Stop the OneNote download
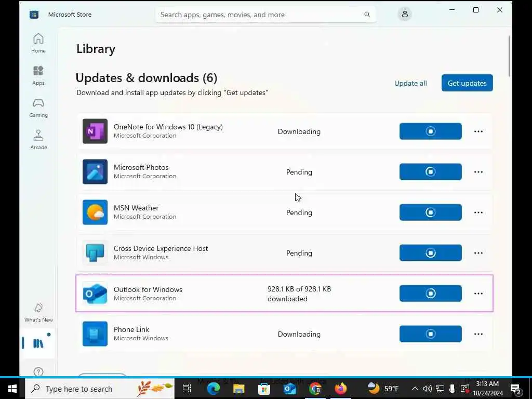Viewport: 532px width, 399px height. coord(430,131)
